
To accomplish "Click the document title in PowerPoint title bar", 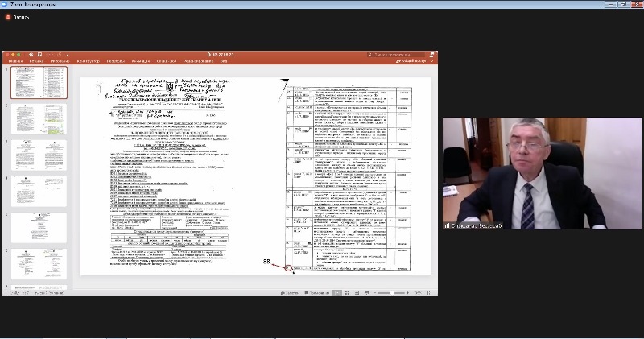I will tap(221, 54).
